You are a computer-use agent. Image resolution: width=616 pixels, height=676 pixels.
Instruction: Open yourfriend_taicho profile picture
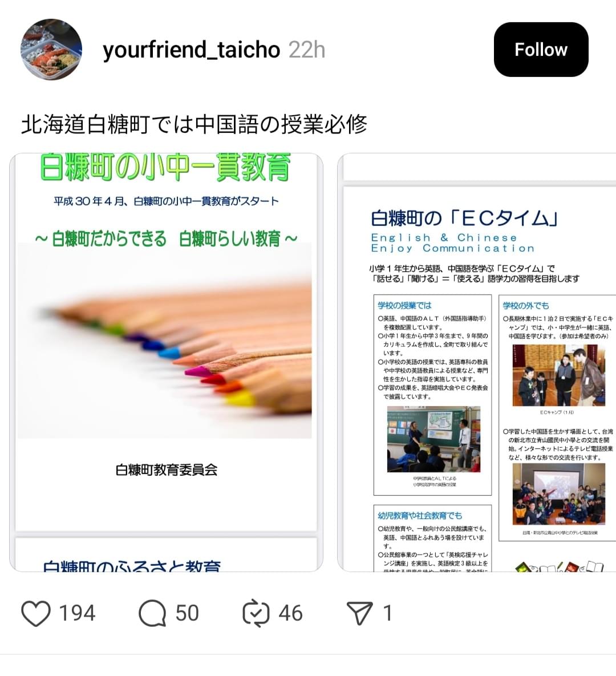coord(51,49)
